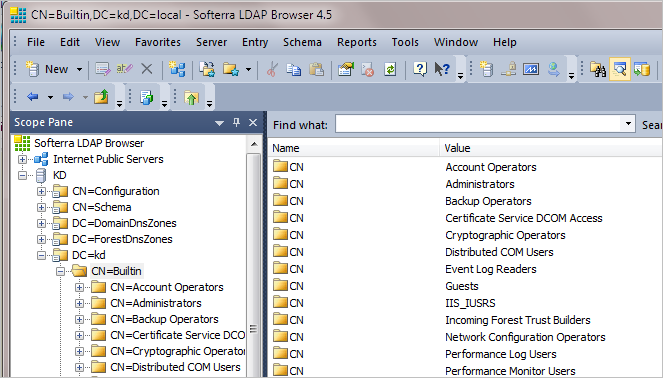This screenshot has height=378, width=663.
Task: Expand Internet Public Servers node
Action: 22,159
